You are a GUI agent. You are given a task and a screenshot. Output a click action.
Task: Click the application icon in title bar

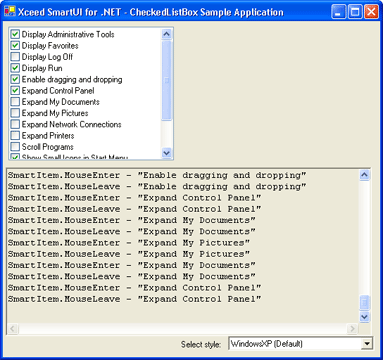10,12
